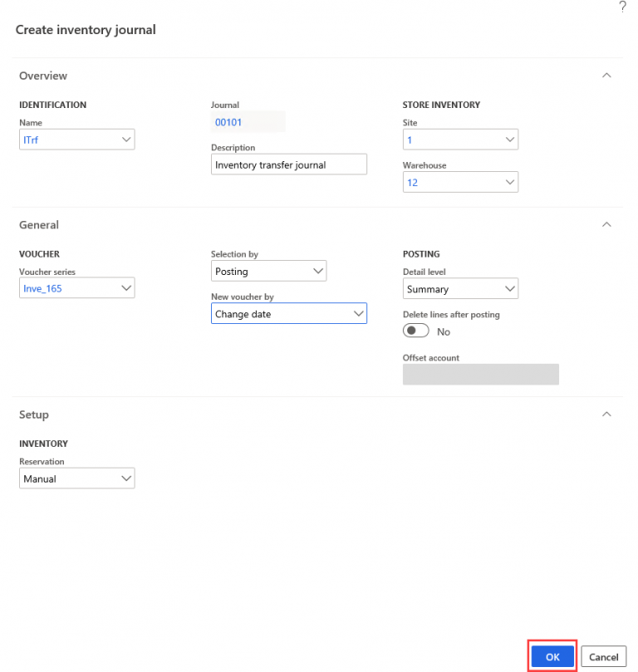Open the Help question mark icon
This screenshot has height=672, width=638.
point(623,7)
